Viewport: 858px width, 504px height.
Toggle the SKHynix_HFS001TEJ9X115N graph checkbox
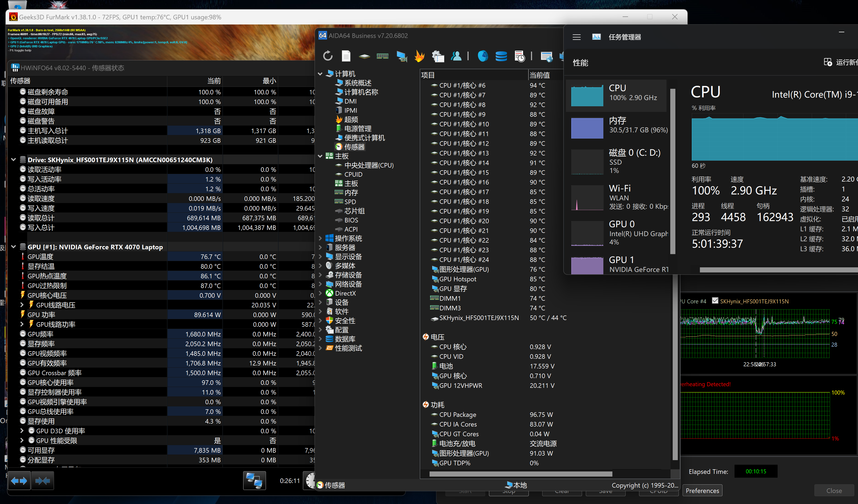point(715,301)
